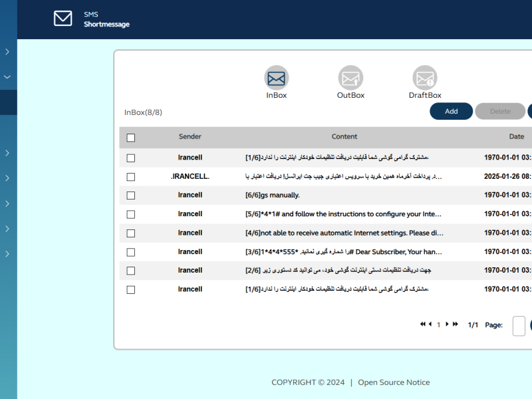Screen dimensions: 532x399
Task: Go to the previous page arrow
Action: (x=430, y=324)
